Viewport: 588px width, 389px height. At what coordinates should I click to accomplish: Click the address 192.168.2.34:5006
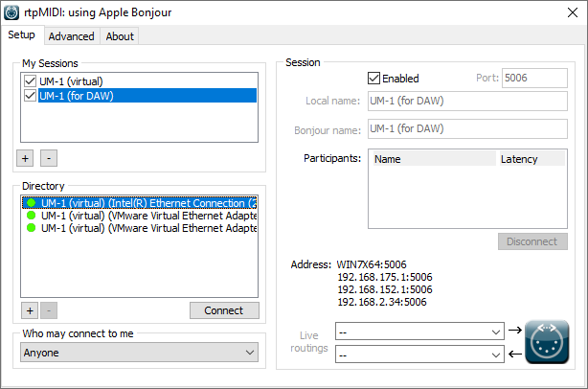382,302
